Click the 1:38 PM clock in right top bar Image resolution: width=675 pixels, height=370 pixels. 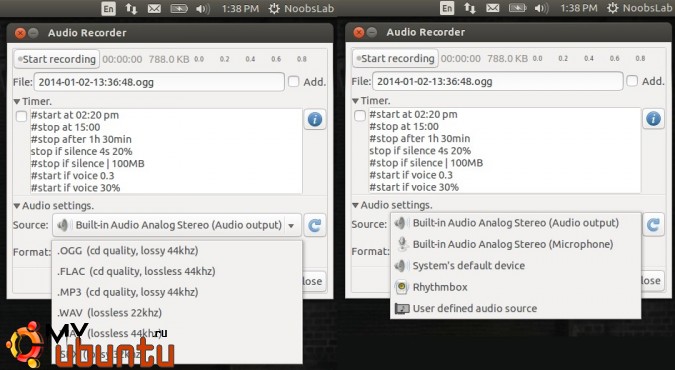point(579,8)
